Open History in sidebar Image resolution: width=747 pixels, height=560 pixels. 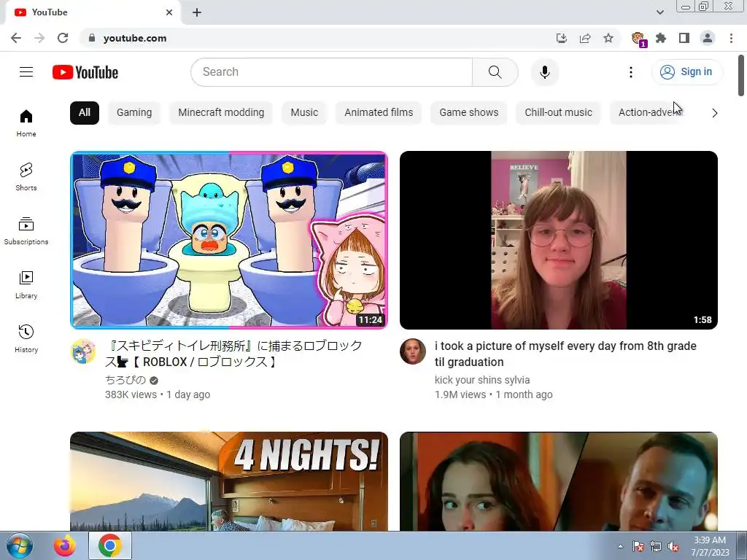click(x=26, y=338)
